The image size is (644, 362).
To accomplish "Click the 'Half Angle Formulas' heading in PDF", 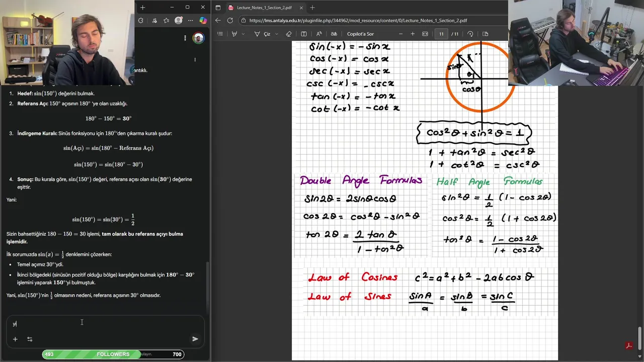I will coord(489,181).
